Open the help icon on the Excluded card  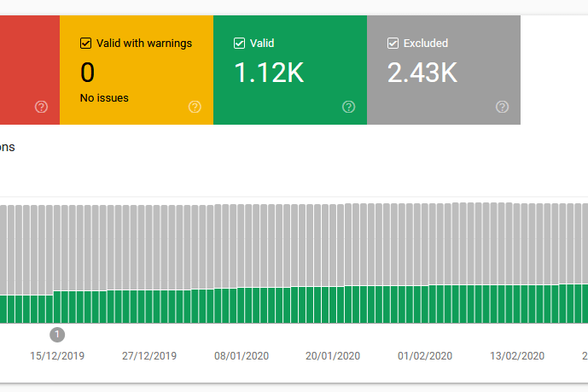(502, 107)
